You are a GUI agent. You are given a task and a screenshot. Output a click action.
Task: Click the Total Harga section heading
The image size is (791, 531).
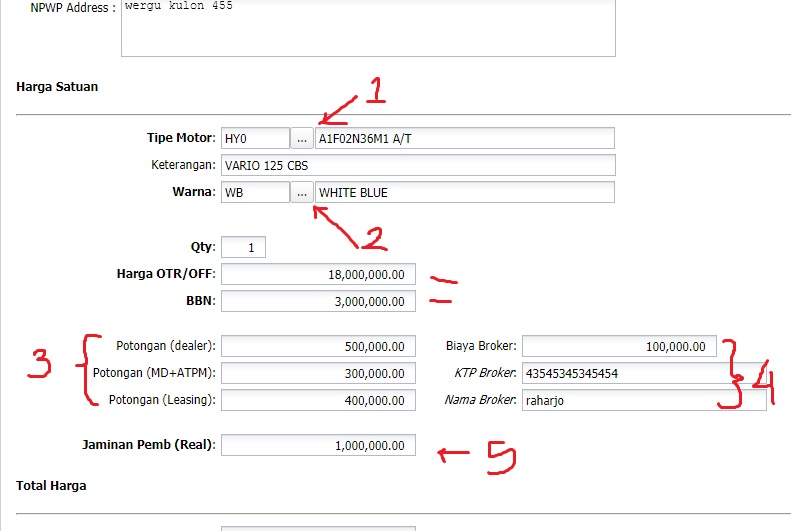coord(51,486)
